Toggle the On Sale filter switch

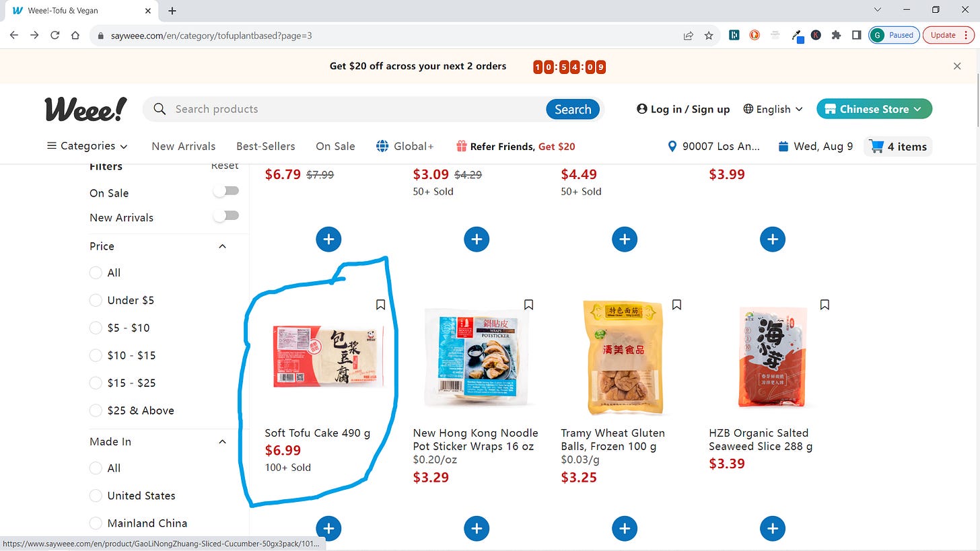pyautogui.click(x=226, y=191)
